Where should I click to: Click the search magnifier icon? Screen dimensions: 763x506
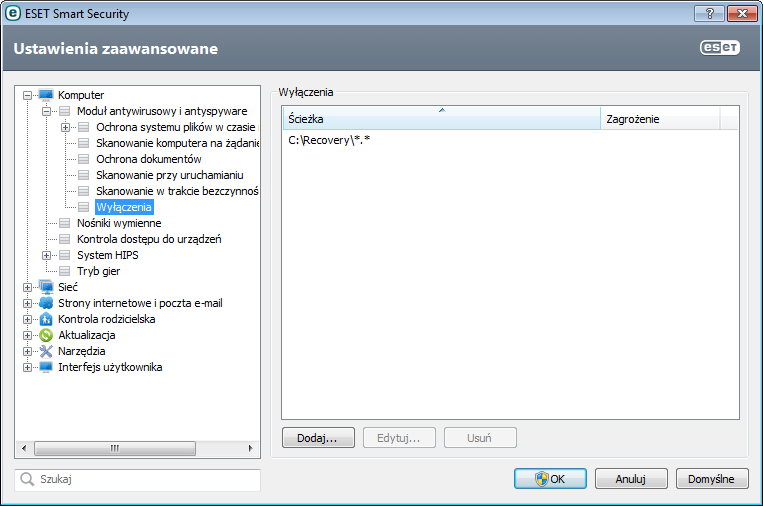click(27, 479)
